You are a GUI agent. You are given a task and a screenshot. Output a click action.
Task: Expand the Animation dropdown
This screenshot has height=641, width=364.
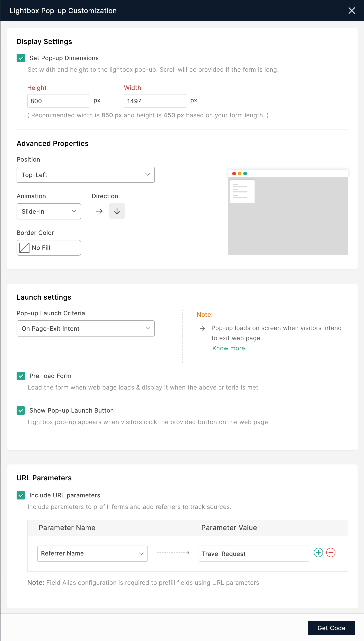49,211
